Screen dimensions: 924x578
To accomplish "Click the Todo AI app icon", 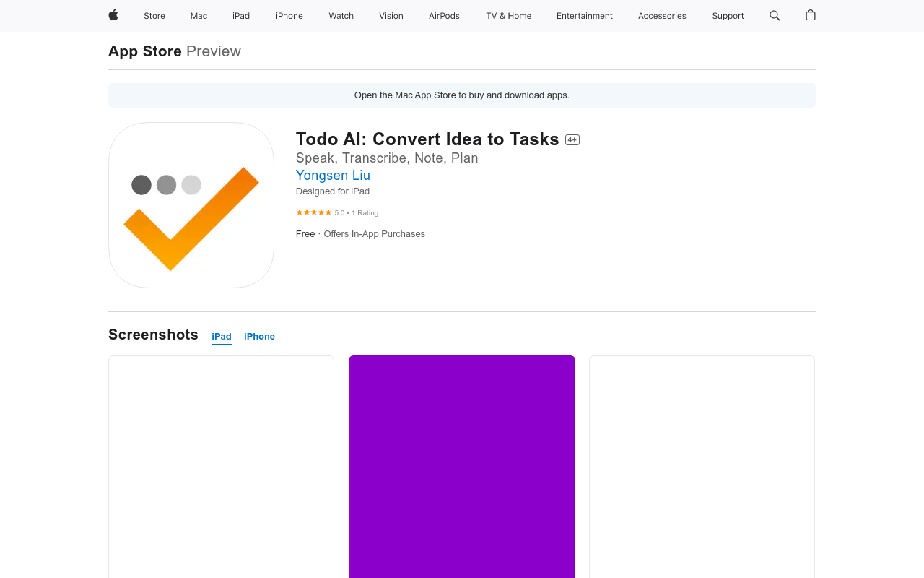I will click(191, 205).
